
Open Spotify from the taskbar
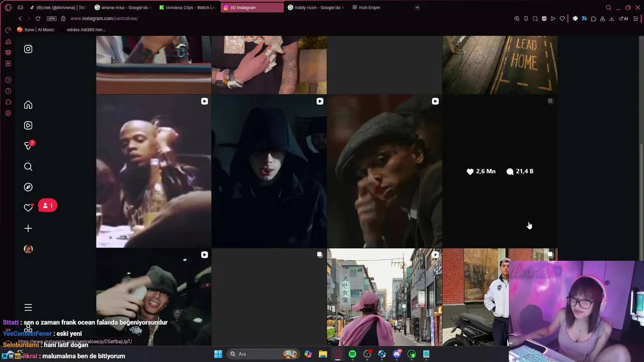coord(352,354)
